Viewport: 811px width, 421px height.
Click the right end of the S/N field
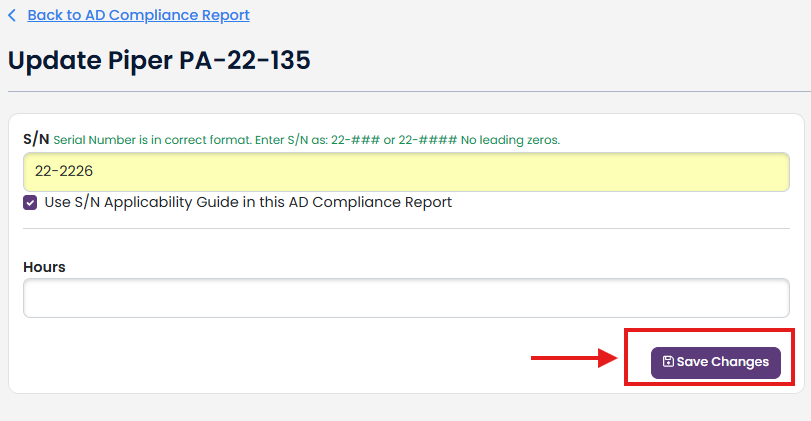coord(771,172)
